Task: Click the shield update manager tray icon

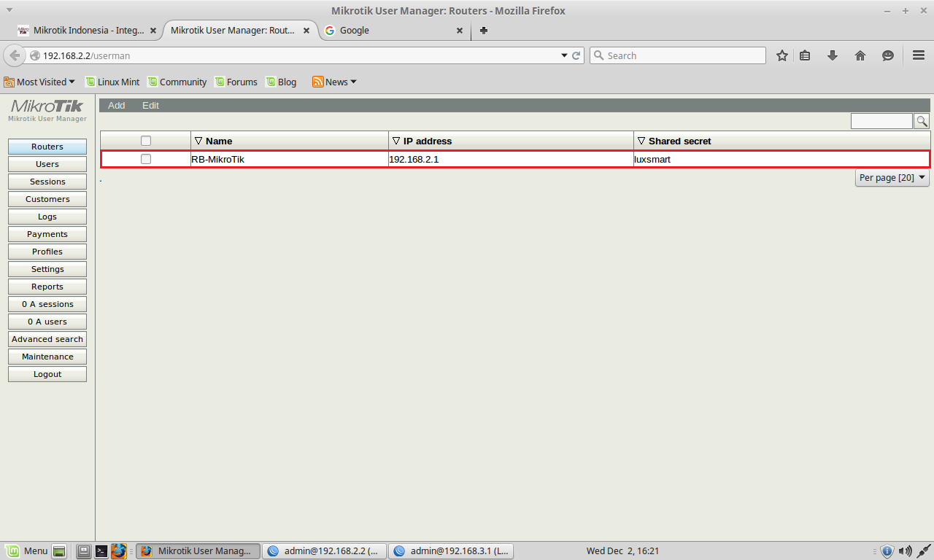Action: (x=887, y=551)
